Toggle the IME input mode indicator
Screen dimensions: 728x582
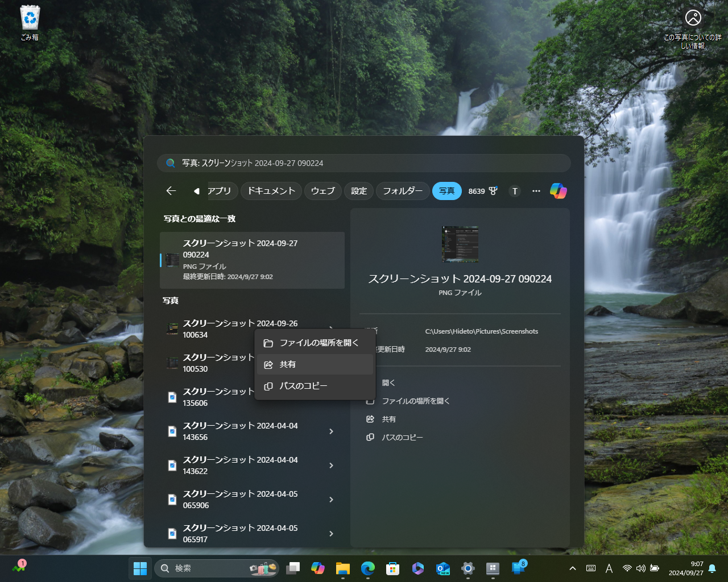(609, 568)
